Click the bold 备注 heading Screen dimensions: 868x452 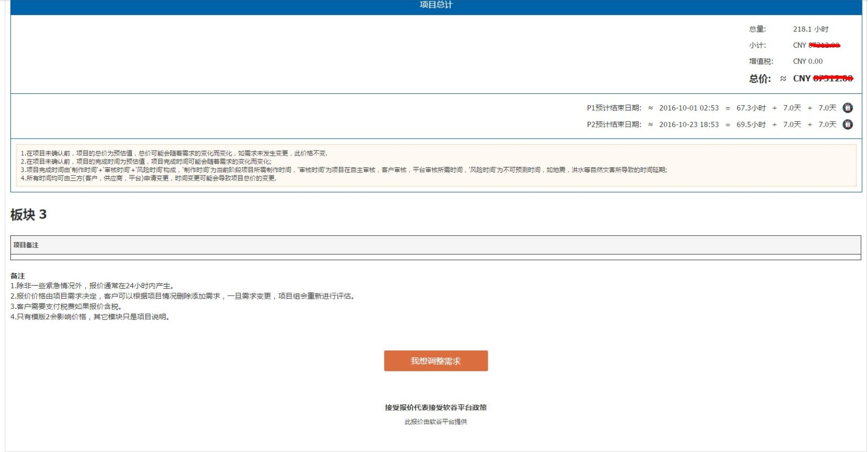18,276
